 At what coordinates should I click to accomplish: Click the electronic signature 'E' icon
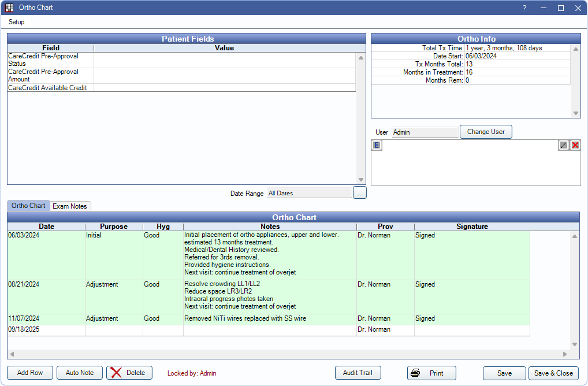pos(377,146)
